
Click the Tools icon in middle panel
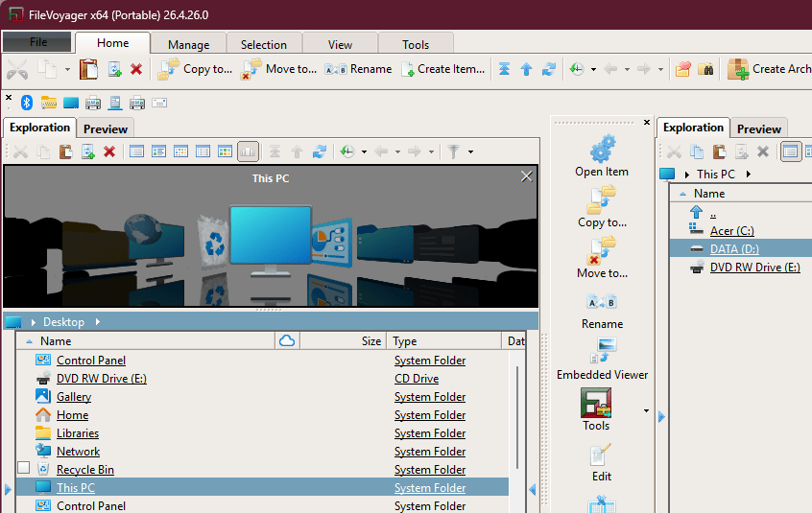click(596, 403)
